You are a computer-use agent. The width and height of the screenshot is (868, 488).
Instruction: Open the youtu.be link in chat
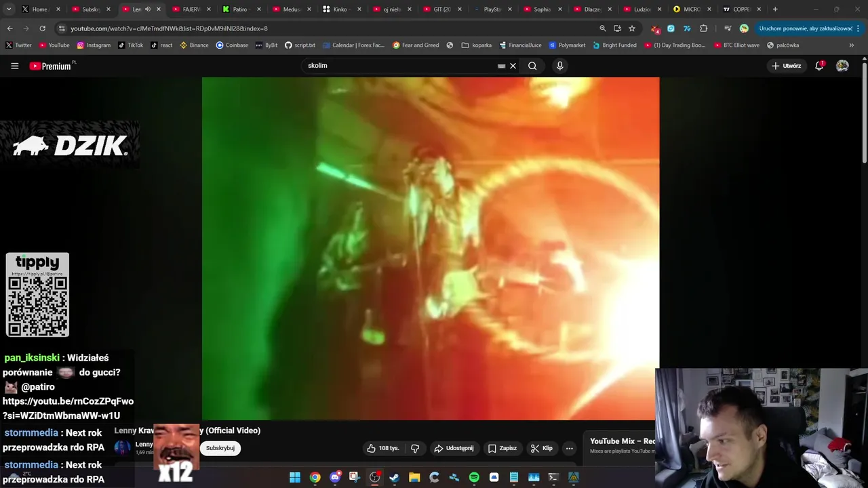click(68, 408)
